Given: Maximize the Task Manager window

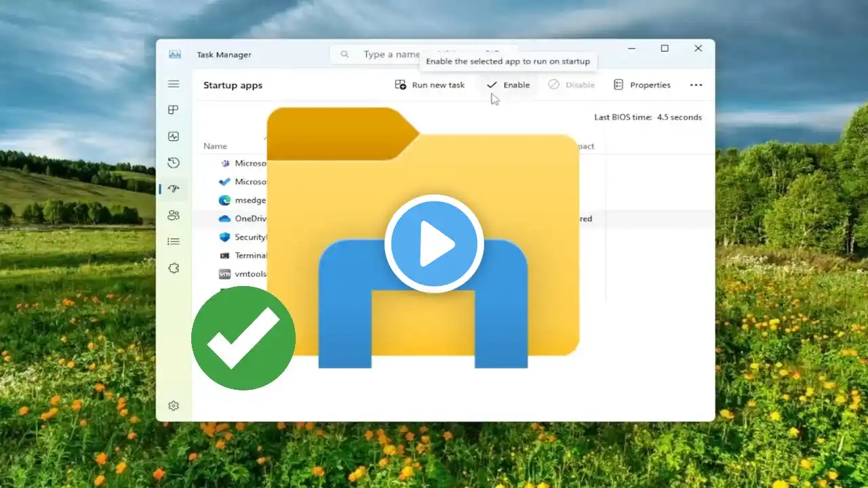Looking at the screenshot, I should click(x=665, y=48).
